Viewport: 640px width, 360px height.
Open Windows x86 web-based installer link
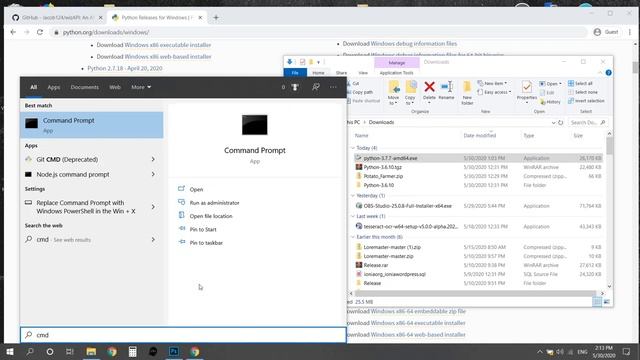[x=168, y=56]
